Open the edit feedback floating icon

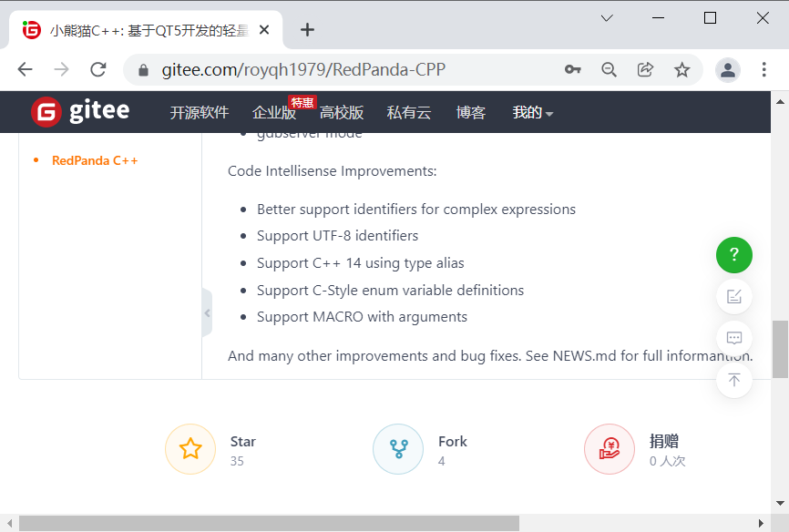[734, 296]
